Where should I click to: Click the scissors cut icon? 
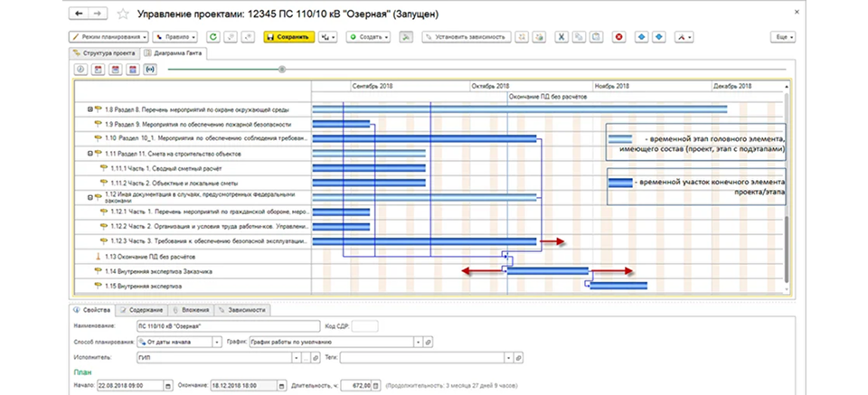click(x=561, y=37)
